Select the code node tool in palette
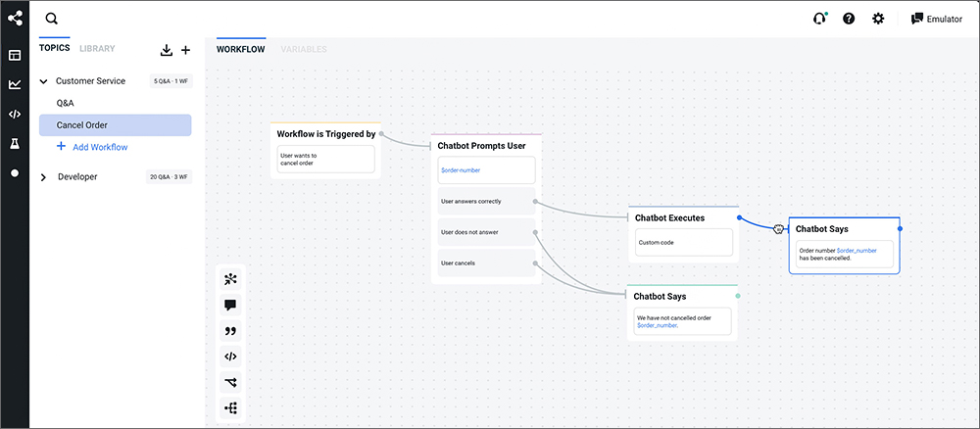Viewport: 980px width, 429px height. [230, 357]
